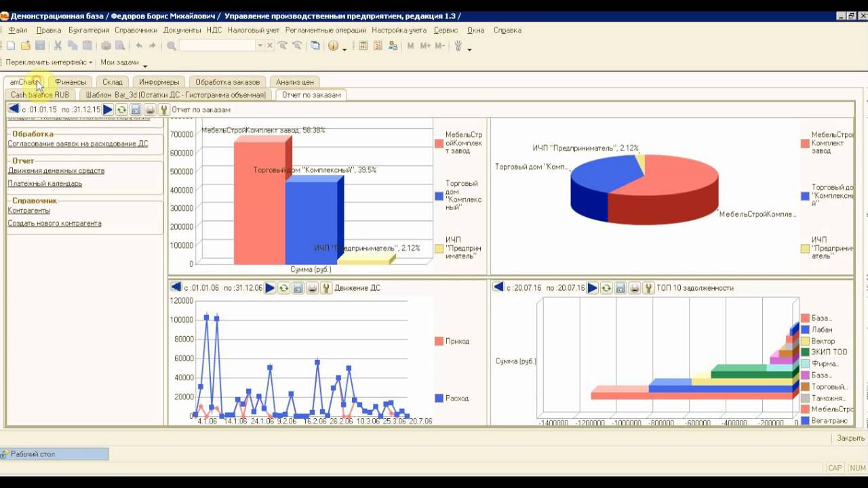
Task: Go to previous period in ТОП 10 задолженности
Action: (x=498, y=287)
